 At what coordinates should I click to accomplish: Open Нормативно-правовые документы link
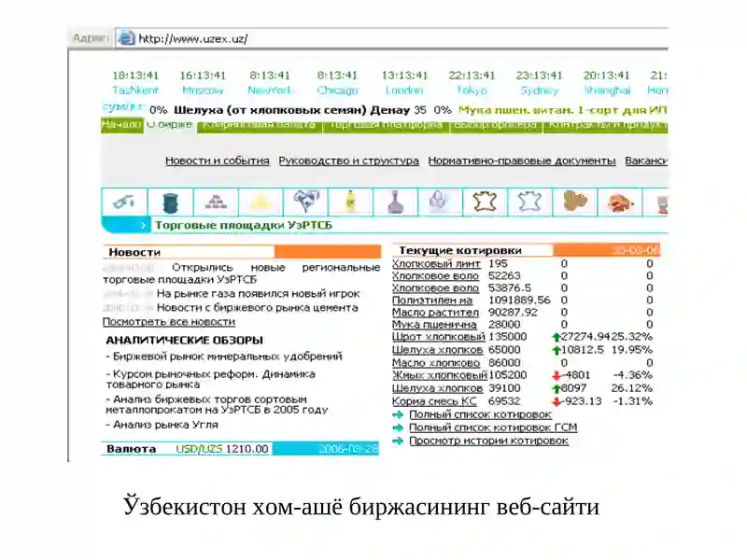pyautogui.click(x=522, y=161)
